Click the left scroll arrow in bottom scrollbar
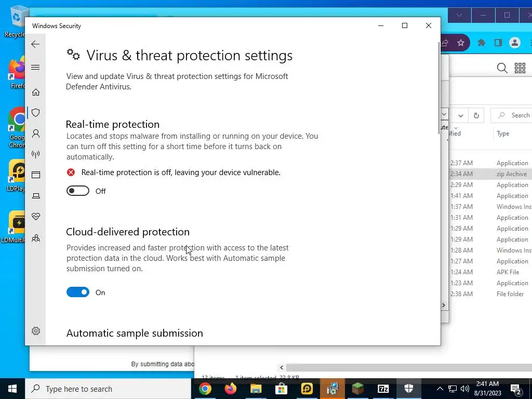Screen dimensions: 532x399 (x=282, y=367)
